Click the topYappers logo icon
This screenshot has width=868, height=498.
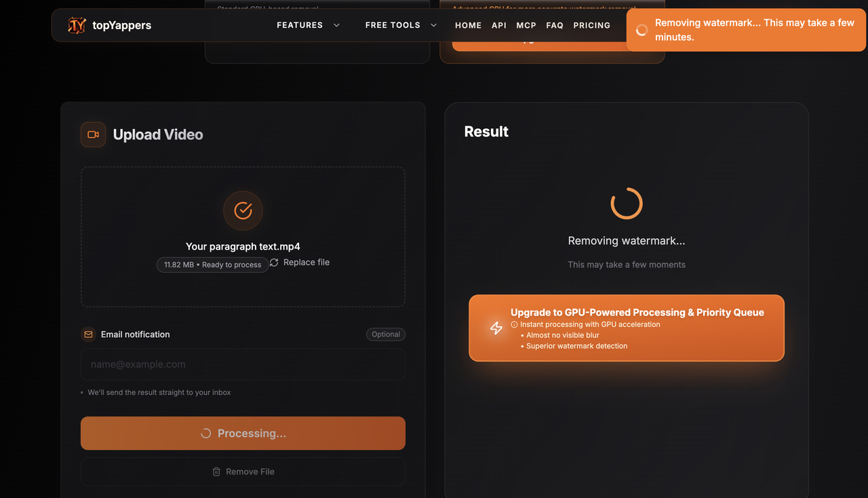coord(77,25)
